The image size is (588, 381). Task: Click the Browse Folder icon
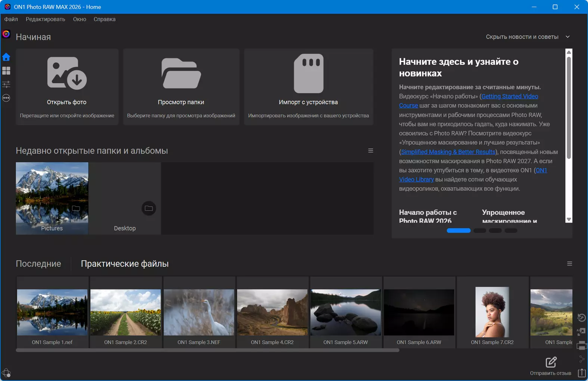pyautogui.click(x=181, y=73)
